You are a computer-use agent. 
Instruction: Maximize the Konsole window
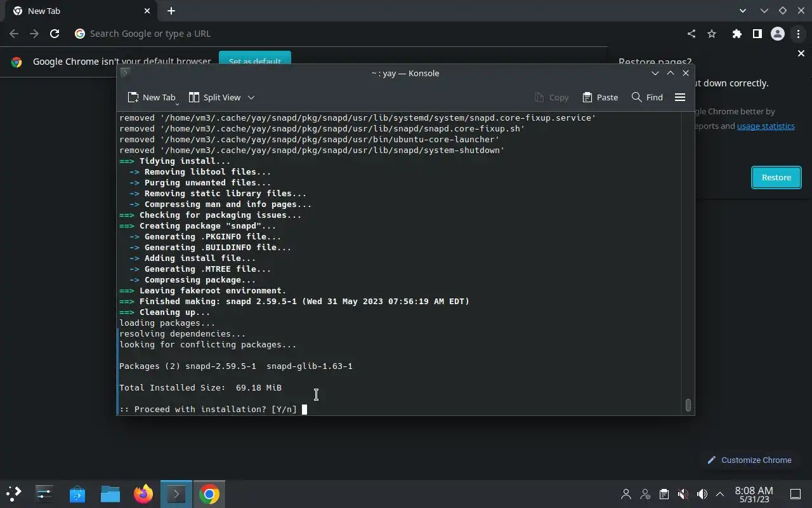(671, 73)
